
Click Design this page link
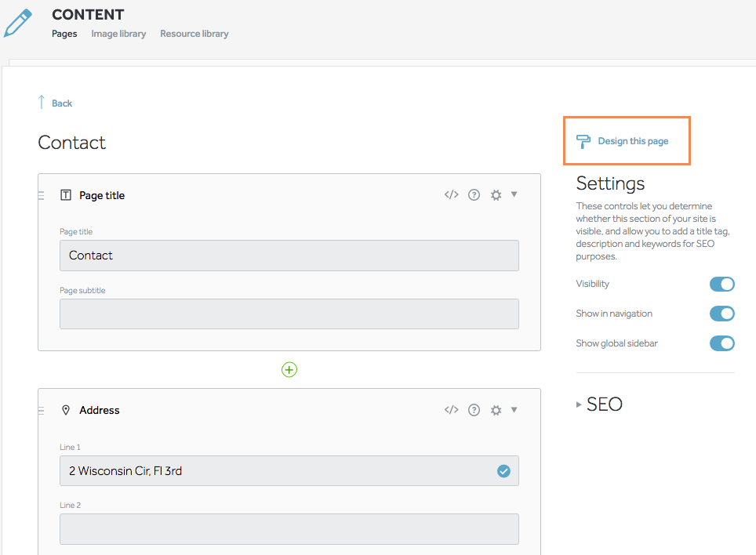pos(632,141)
